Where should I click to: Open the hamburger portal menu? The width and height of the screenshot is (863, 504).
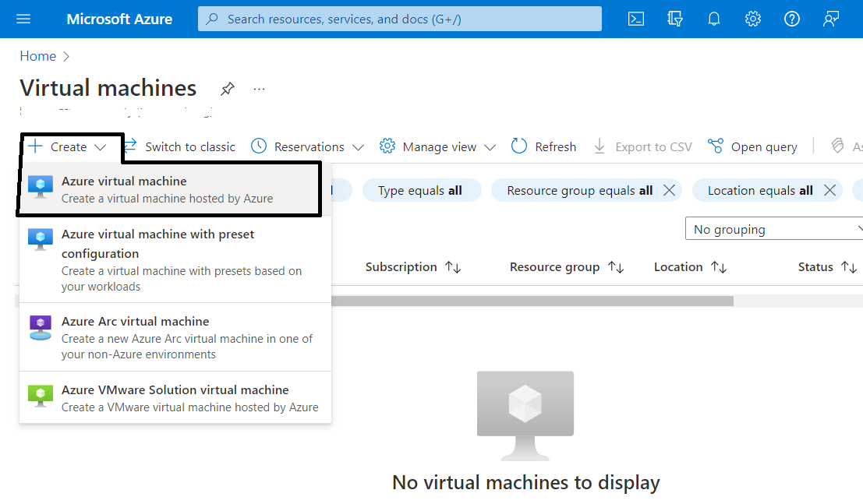click(x=23, y=19)
